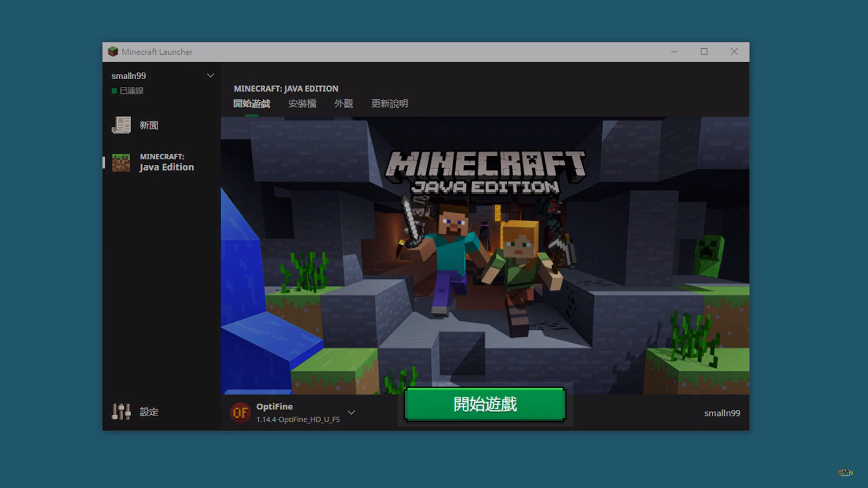Maximize the Minecraft Launcher window
This screenshot has height=488, width=868.
[704, 52]
